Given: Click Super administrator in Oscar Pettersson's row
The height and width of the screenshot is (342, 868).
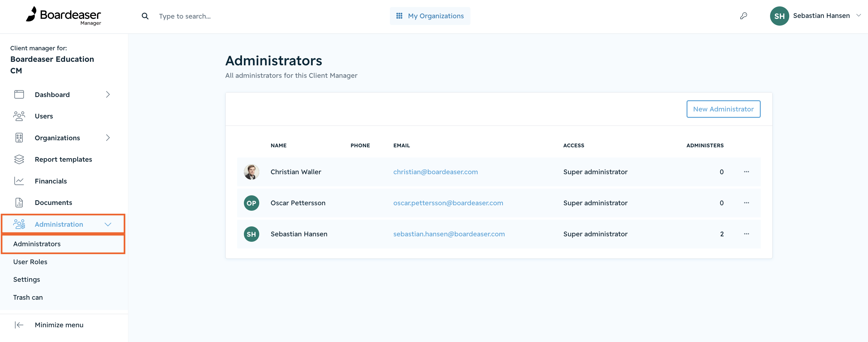Looking at the screenshot, I should (x=595, y=203).
